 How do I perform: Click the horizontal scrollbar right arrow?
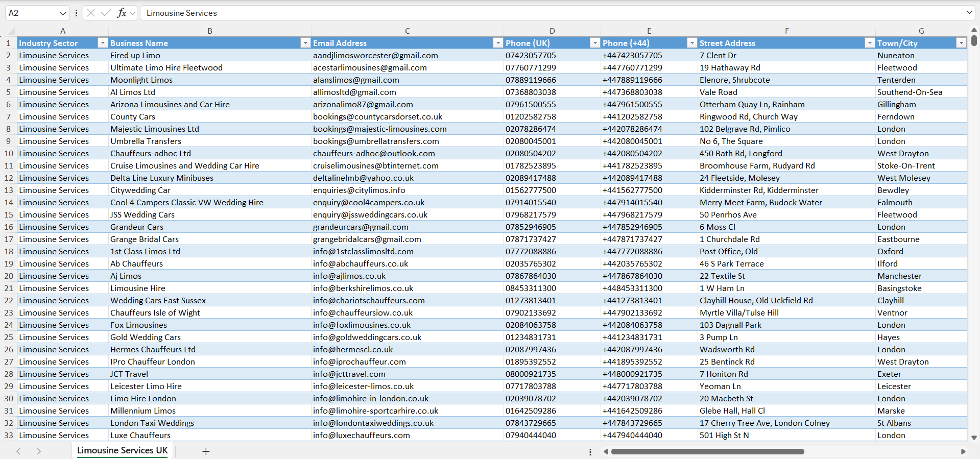[963, 451]
